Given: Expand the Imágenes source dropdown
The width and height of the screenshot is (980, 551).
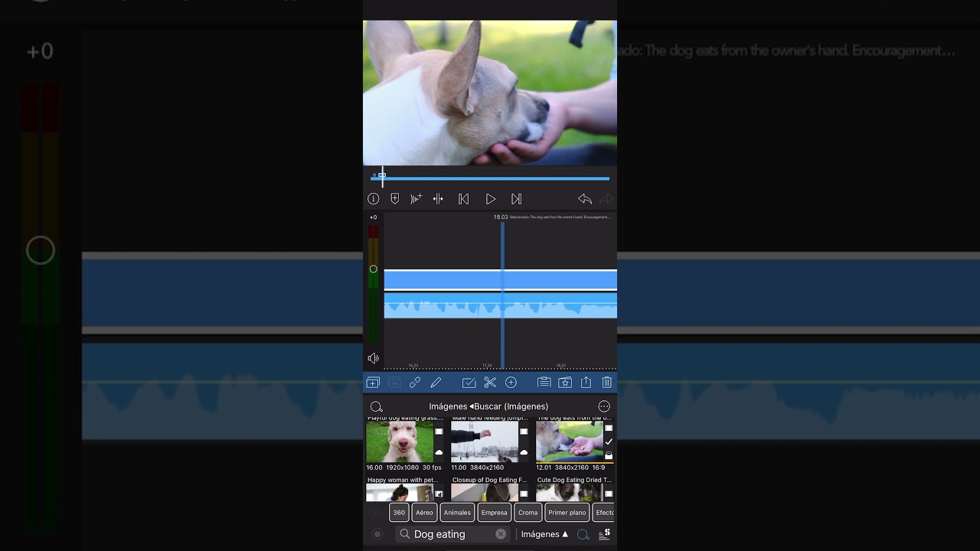Looking at the screenshot, I should point(544,534).
